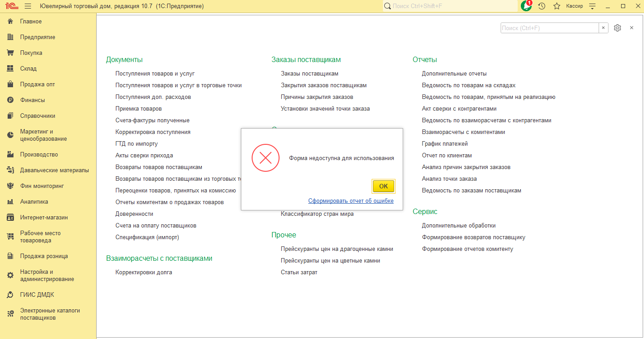This screenshot has height=339, width=644.
Task: Click the Финансы ruble coin icon
Action: click(x=10, y=100)
